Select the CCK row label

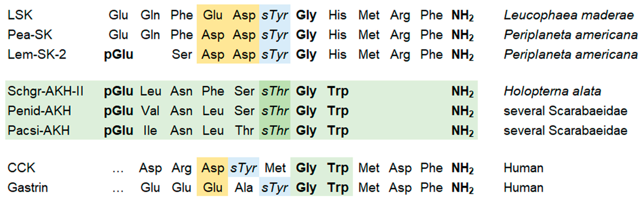[21, 168]
